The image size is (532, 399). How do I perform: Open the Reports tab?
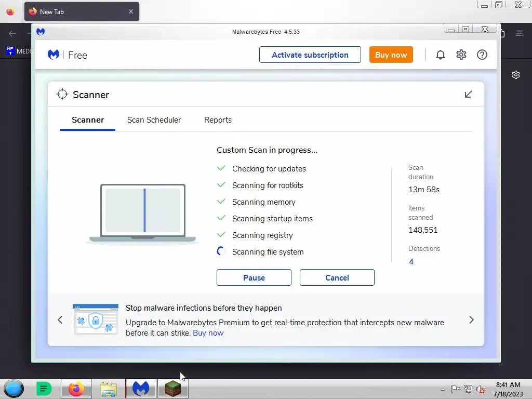218,120
